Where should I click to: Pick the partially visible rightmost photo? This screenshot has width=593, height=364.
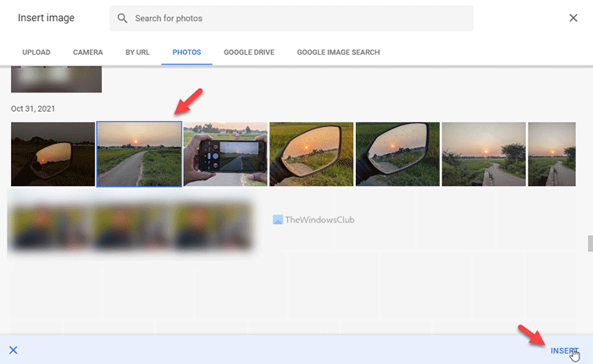551,154
